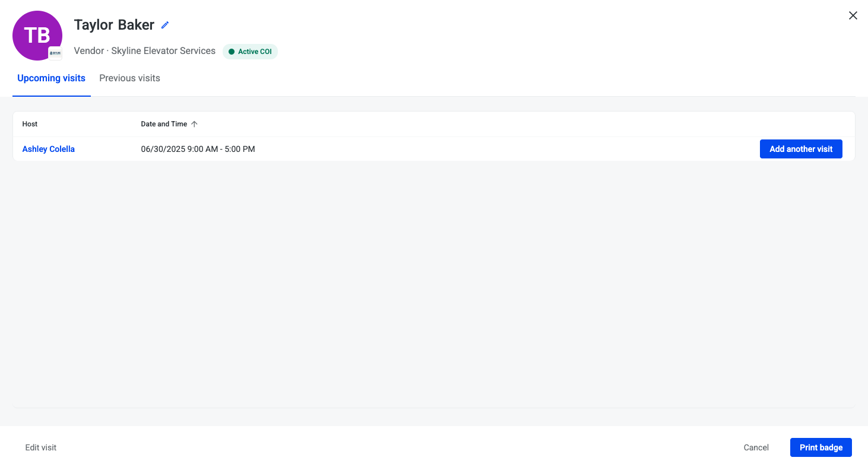Select the 06/30/2025 visit time cell
868x467 pixels.
point(198,149)
